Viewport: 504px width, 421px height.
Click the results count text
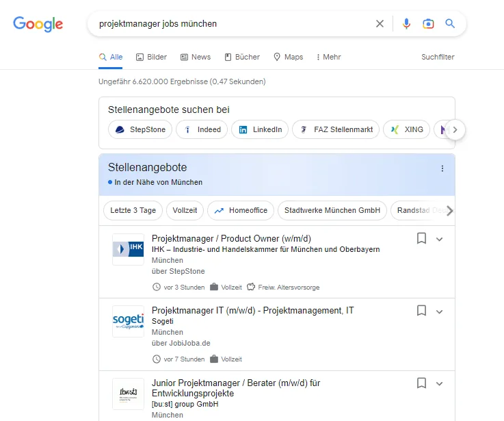(x=182, y=81)
